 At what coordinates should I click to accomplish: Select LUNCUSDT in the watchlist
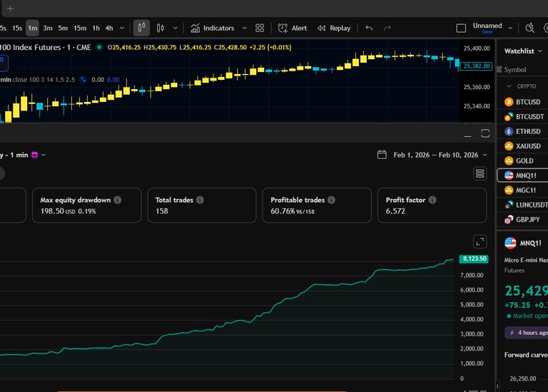522,205
